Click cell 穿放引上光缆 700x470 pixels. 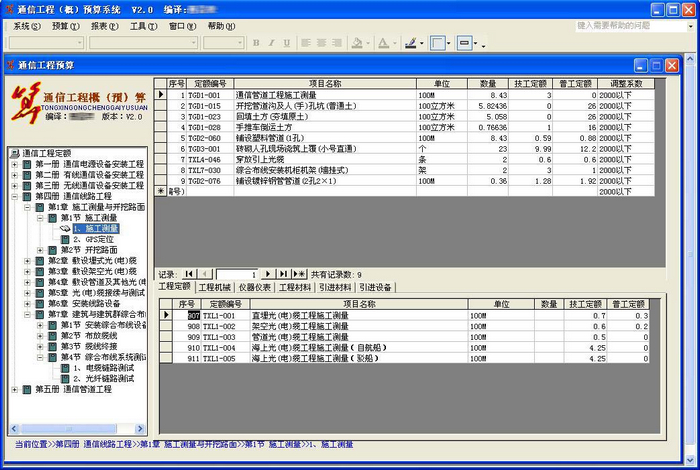click(325, 159)
